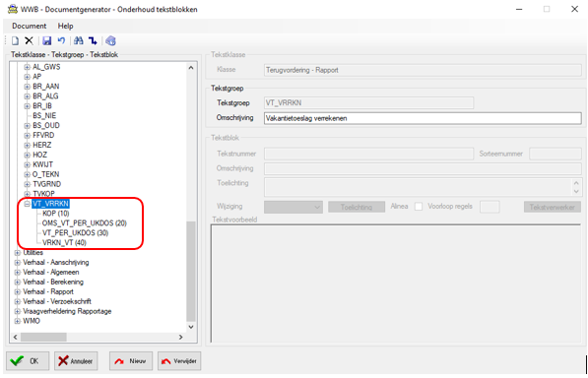Select VRKN_VT (40) in tree

tap(64, 242)
